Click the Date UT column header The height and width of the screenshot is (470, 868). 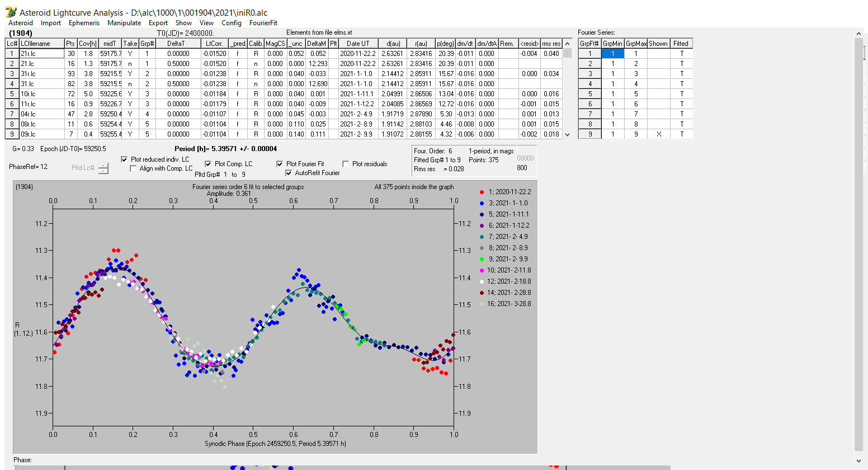click(358, 44)
